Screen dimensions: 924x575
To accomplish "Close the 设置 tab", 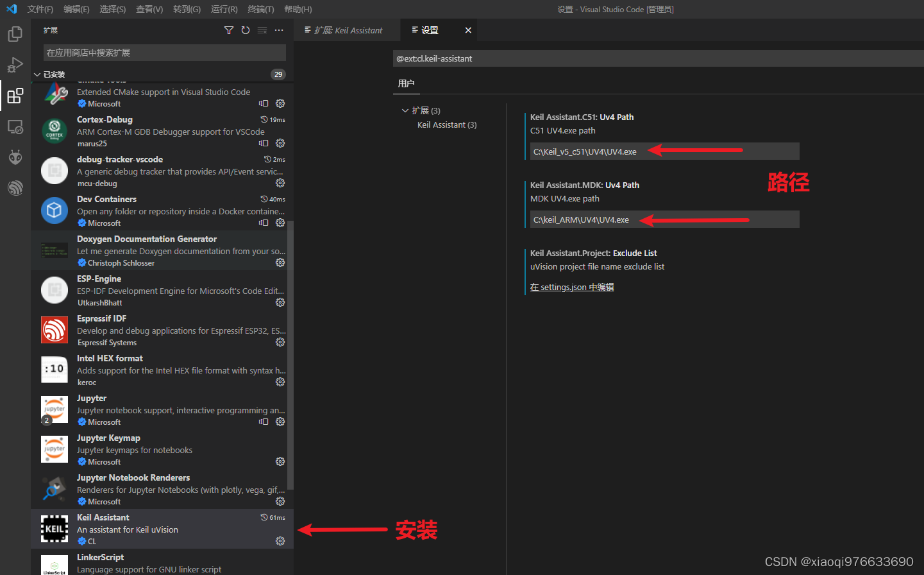I will (468, 30).
